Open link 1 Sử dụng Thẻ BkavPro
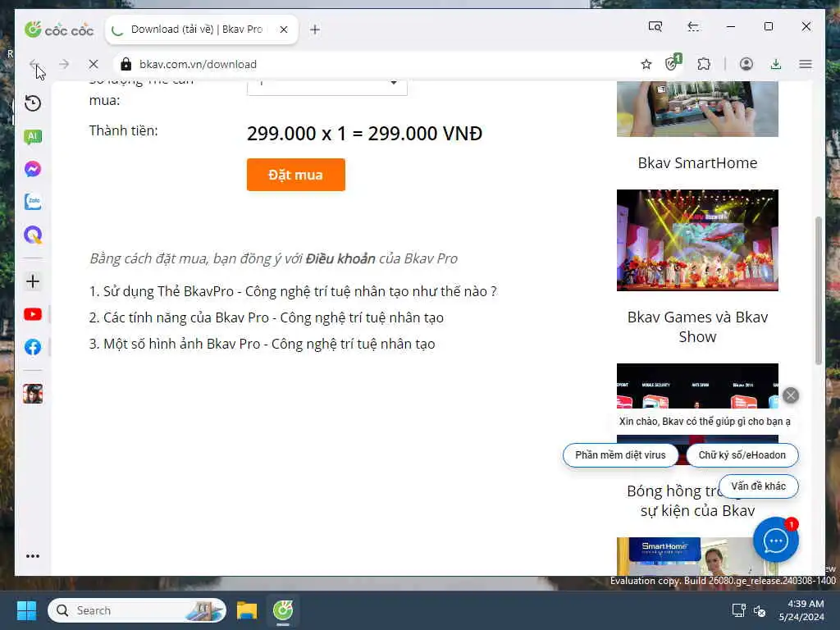Screen dimensions: 840x630 (293, 291)
